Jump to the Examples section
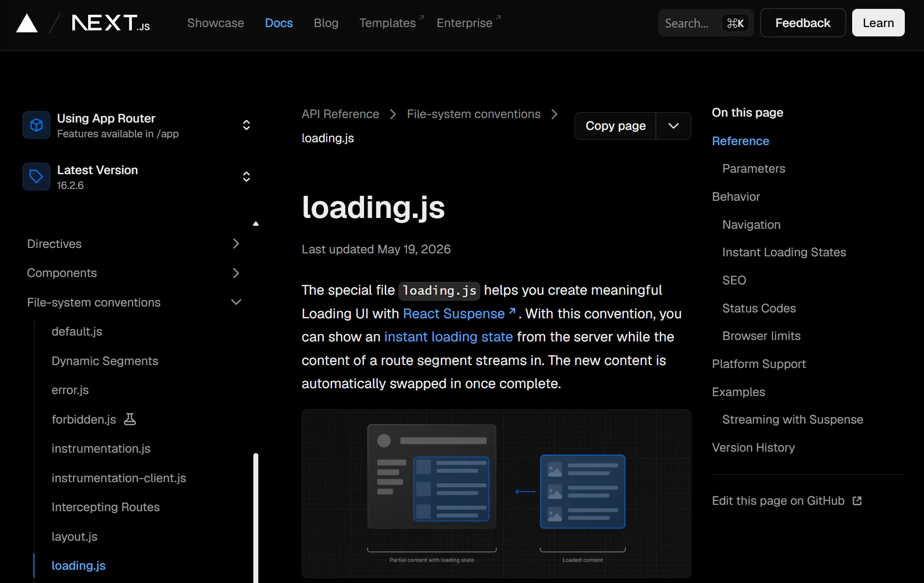This screenshot has width=924, height=583. [x=739, y=392]
